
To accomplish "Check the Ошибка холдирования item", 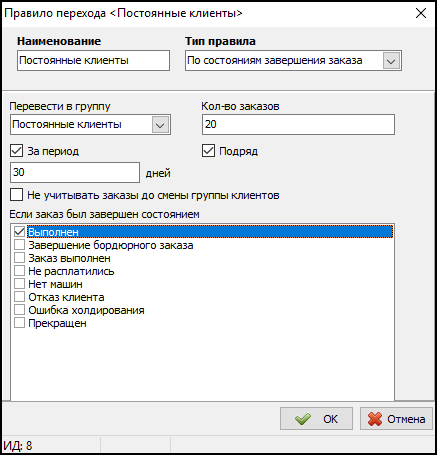I will pos(19,310).
